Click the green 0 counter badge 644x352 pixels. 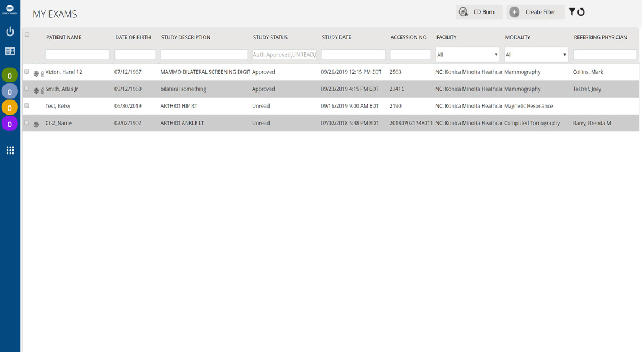[x=10, y=76]
